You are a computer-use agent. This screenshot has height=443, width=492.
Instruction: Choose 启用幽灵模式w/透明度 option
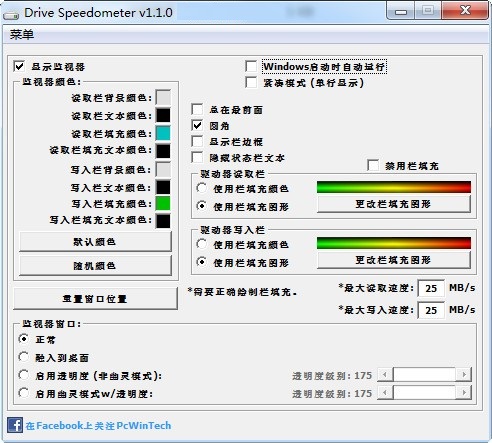24,393
